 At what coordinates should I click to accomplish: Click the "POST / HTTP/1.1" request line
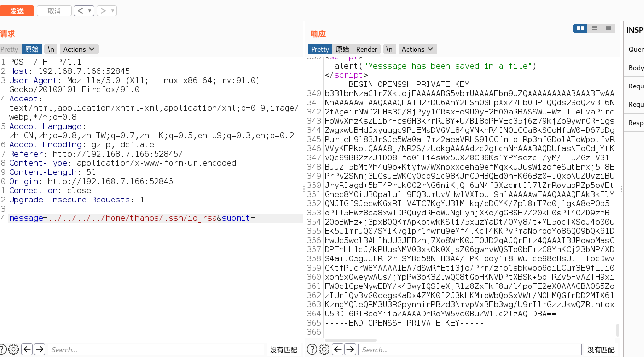coord(45,62)
